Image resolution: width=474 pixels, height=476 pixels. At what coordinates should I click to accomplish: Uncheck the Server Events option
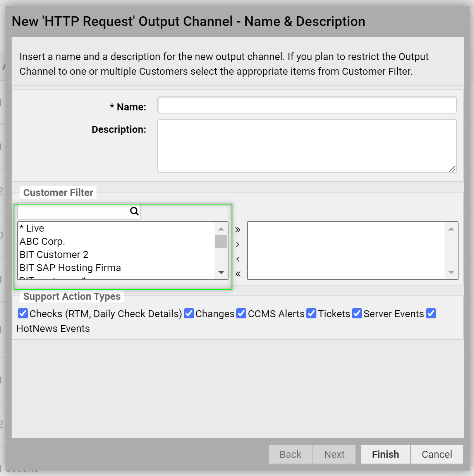357,313
